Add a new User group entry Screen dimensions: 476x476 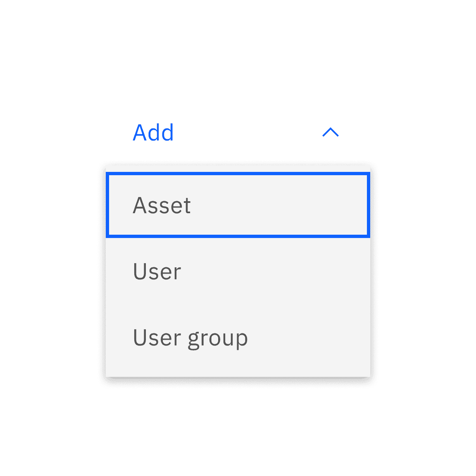(x=238, y=338)
